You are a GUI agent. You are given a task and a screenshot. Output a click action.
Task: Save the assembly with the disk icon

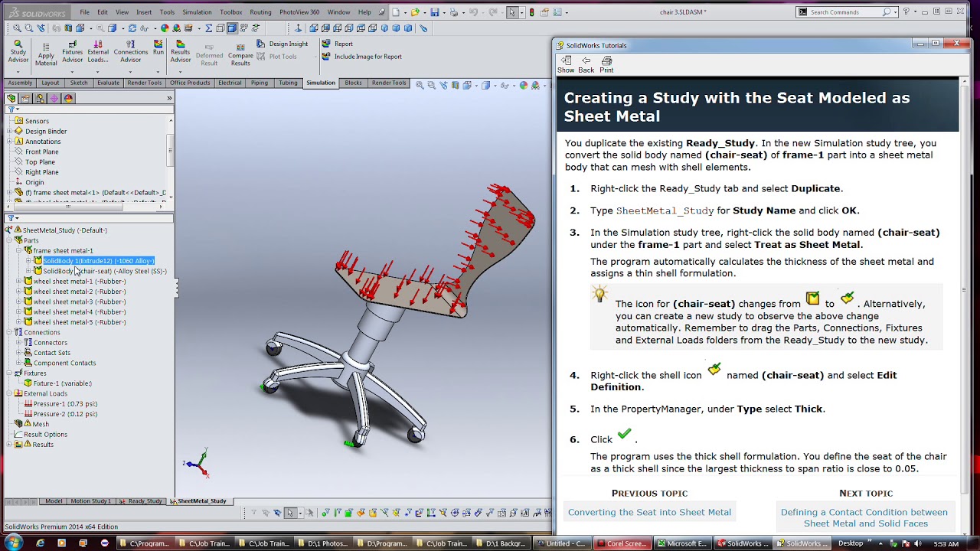click(435, 12)
